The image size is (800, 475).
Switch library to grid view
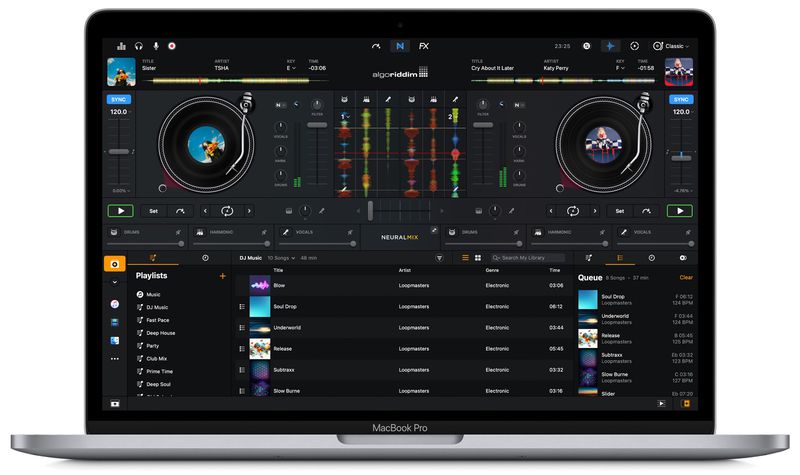pos(477,258)
